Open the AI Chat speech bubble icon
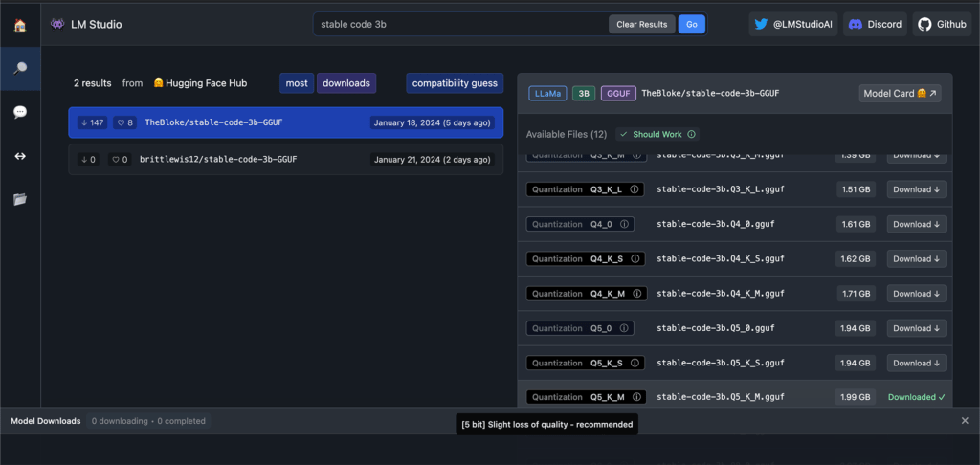 pyautogui.click(x=19, y=112)
